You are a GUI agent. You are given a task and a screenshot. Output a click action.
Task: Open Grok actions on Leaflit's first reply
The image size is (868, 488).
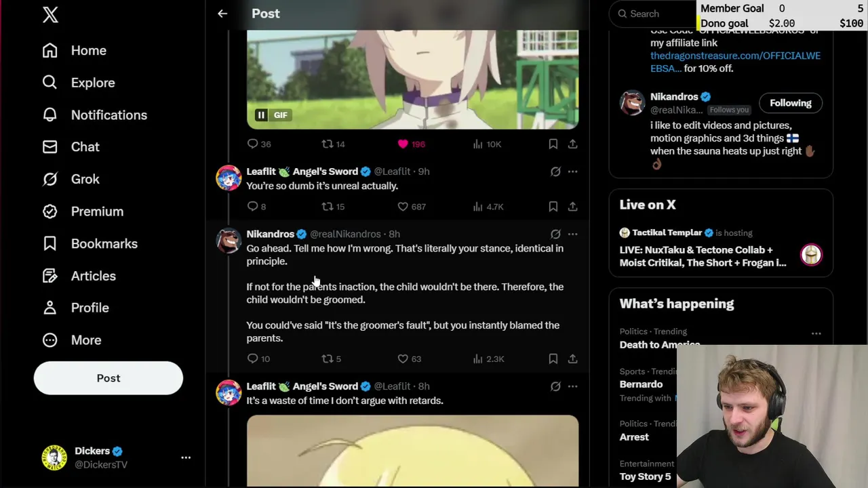555,171
